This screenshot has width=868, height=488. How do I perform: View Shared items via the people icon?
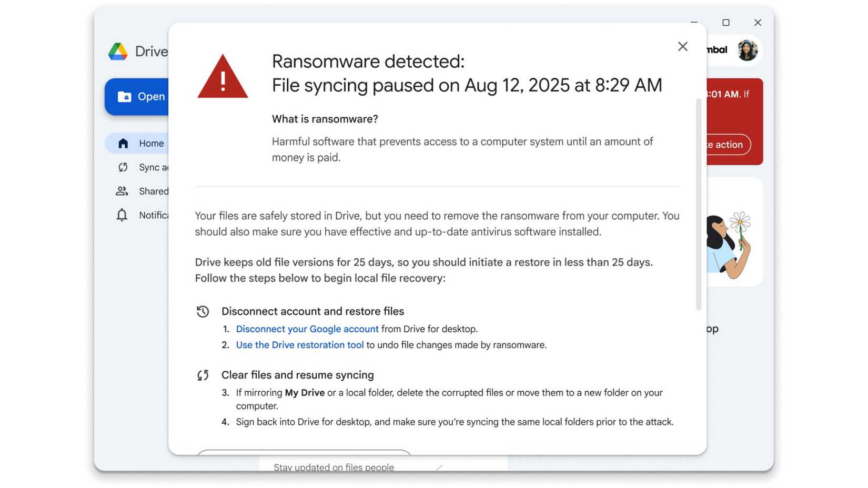(x=123, y=191)
